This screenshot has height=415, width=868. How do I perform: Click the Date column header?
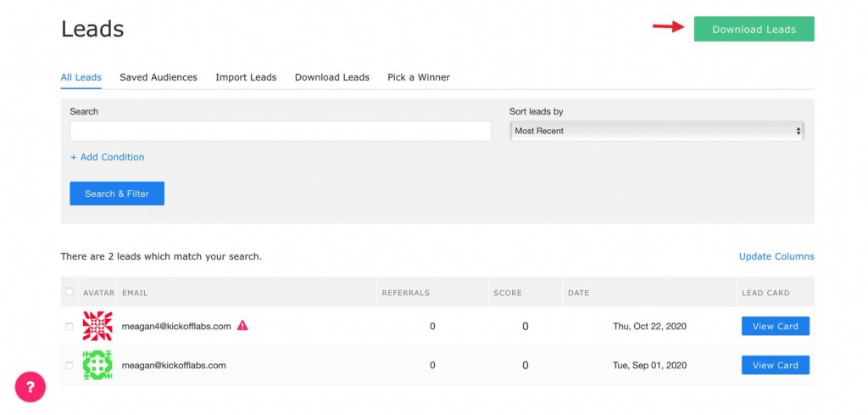pos(578,293)
